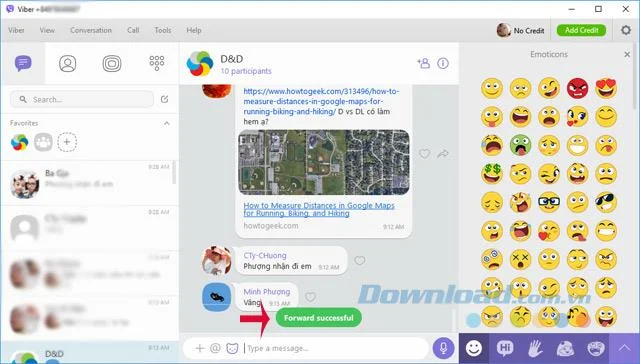Open the howtogeek.com URL link
The width and height of the screenshot is (640, 364).
[321, 101]
